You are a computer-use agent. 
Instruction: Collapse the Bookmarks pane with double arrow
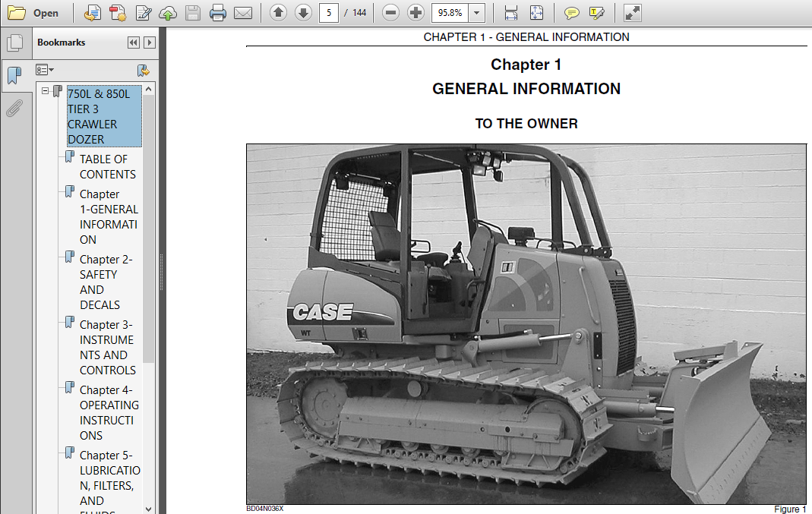[134, 43]
